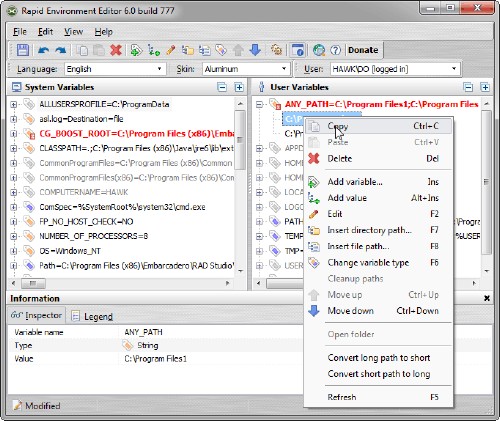Click the question mark Help toolbar icon

335,50
